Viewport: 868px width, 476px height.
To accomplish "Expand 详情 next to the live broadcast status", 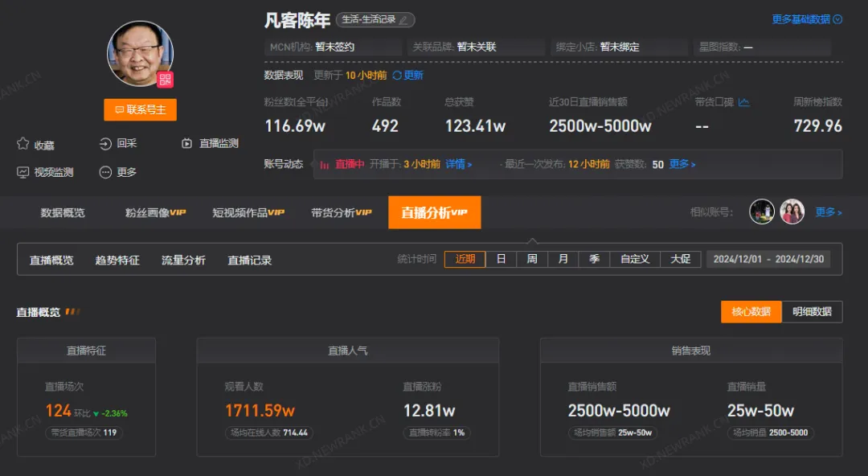I will pos(456,163).
